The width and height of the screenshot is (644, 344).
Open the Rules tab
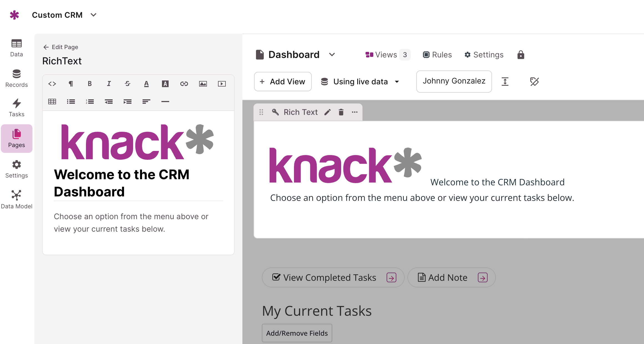tap(437, 55)
